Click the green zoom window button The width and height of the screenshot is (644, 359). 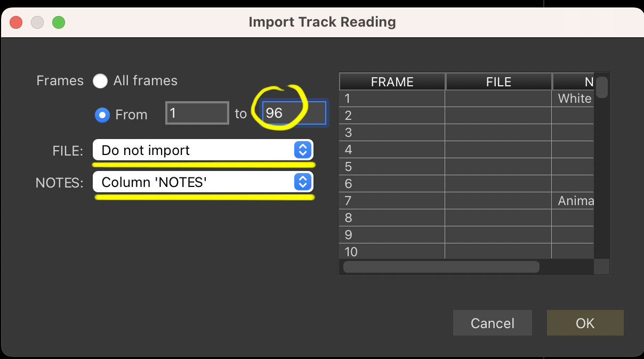58,22
